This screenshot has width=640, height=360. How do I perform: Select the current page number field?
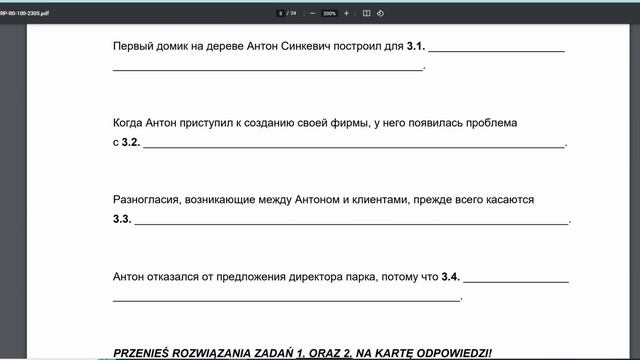[x=280, y=13]
